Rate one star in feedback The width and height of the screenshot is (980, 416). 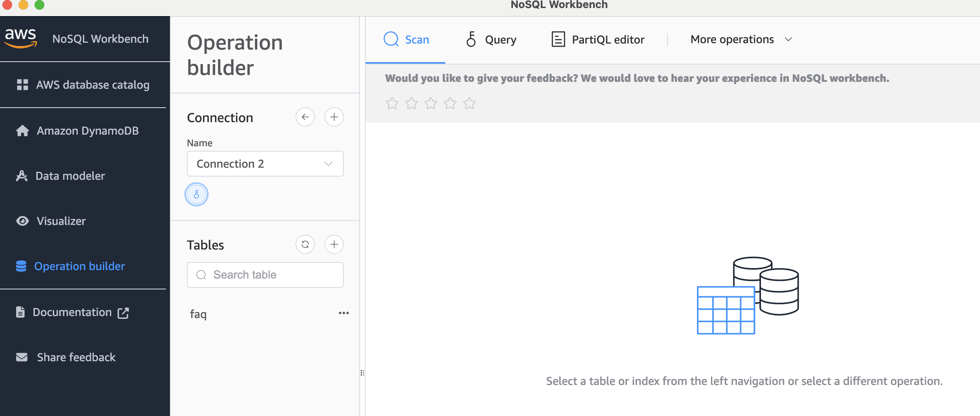pos(392,104)
